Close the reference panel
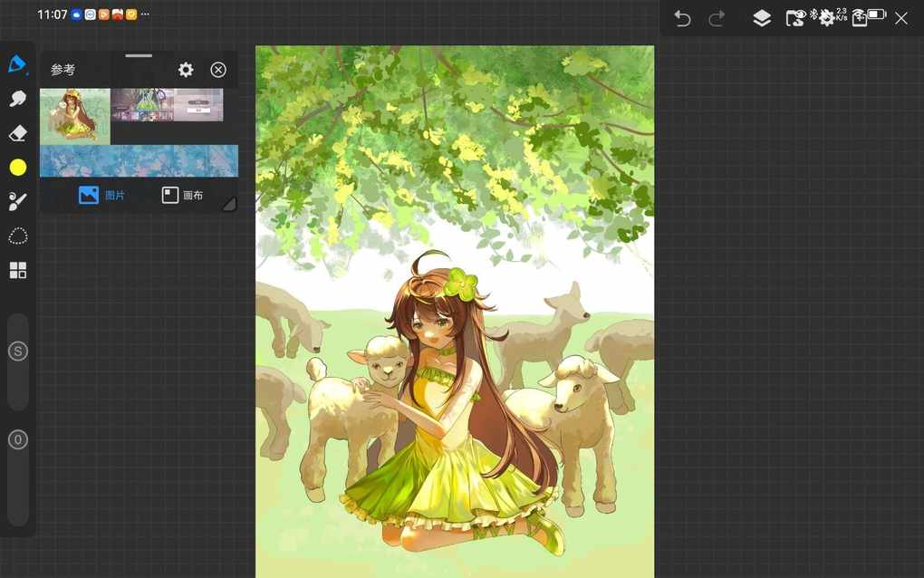 click(218, 70)
